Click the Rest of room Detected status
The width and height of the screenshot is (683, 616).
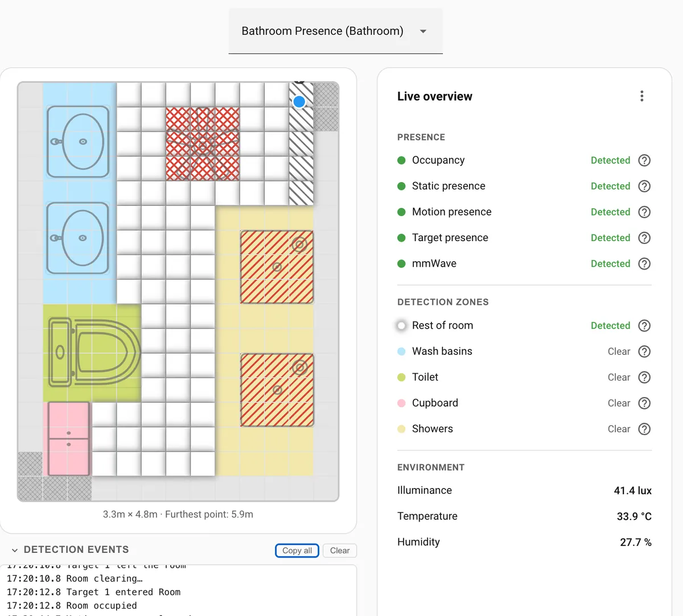[610, 326]
